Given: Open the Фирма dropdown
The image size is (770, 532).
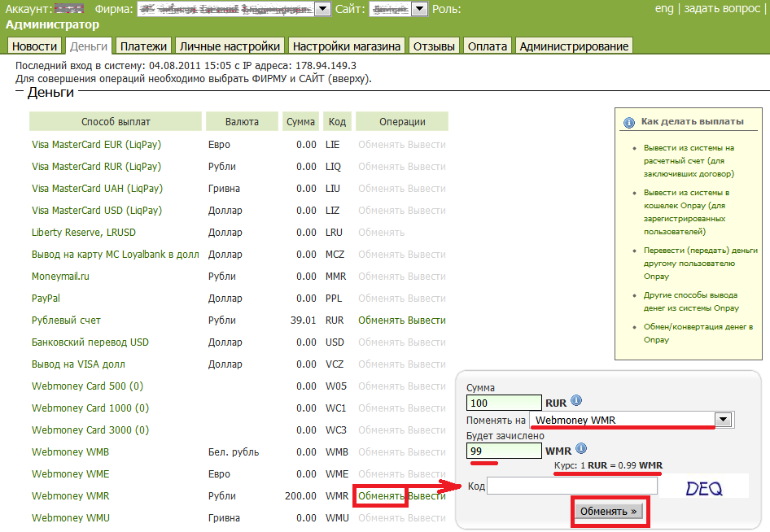Looking at the screenshot, I should pyautogui.click(x=322, y=9).
